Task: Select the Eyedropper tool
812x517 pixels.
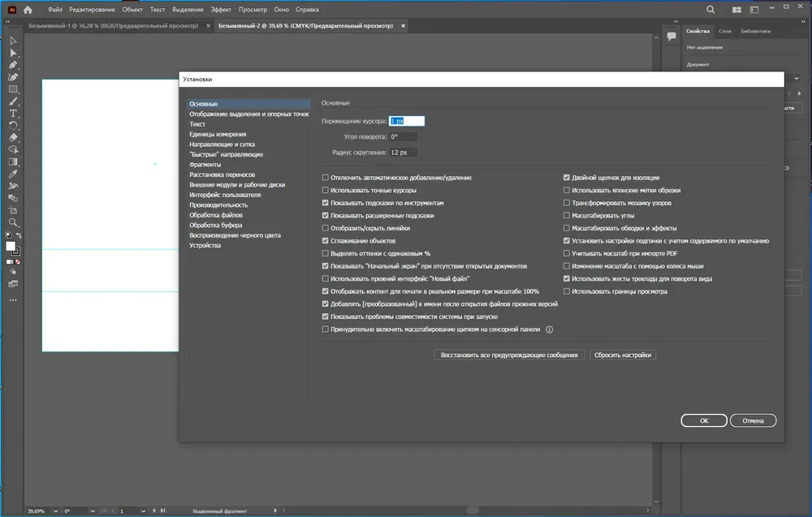Action: (14, 174)
